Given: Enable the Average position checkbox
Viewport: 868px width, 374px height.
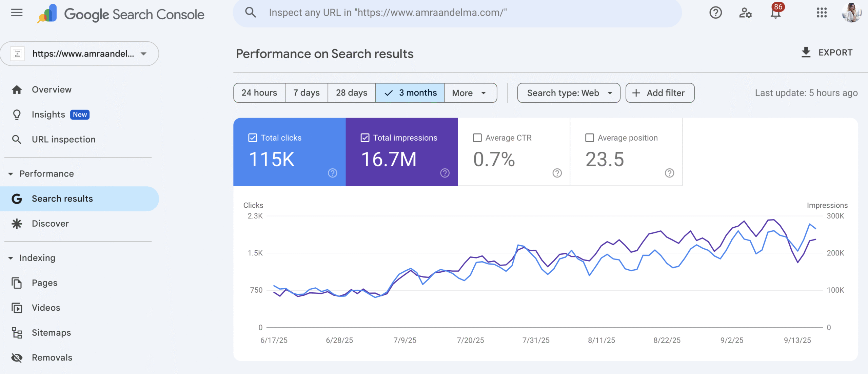Looking at the screenshot, I should pos(590,138).
